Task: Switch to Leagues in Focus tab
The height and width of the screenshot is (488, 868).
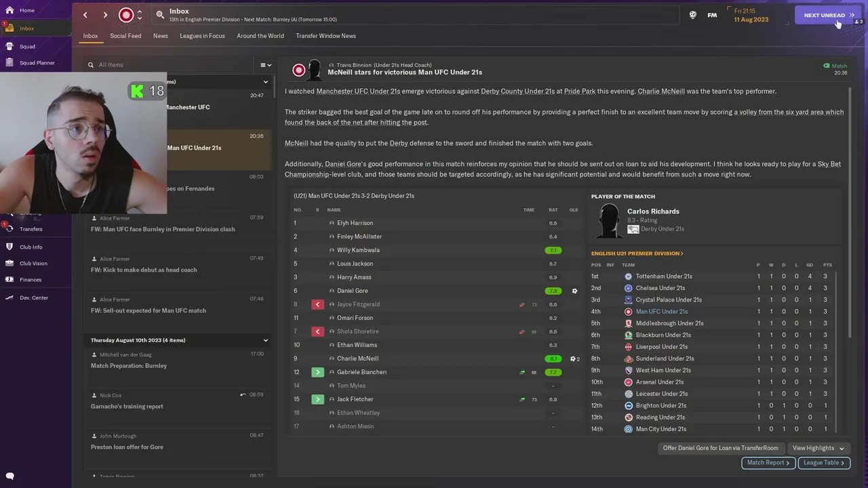Action: pos(202,36)
